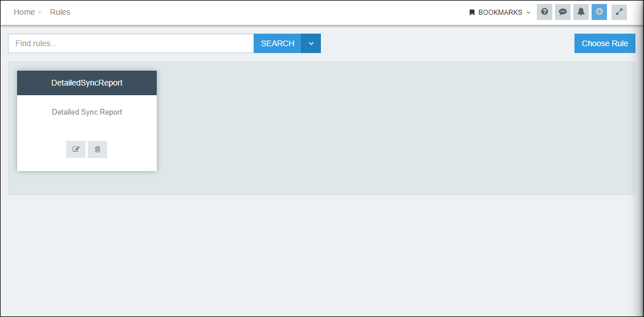The height and width of the screenshot is (317, 644).
Task: Toggle fullscreen with the expand arrows icon
Action: coord(619,12)
